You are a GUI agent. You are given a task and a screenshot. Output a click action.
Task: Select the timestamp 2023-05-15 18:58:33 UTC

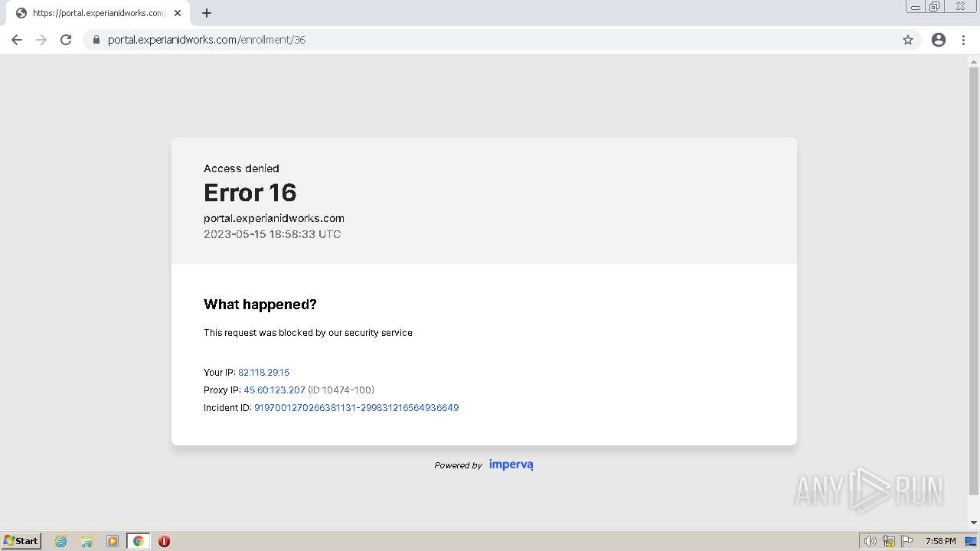273,234
